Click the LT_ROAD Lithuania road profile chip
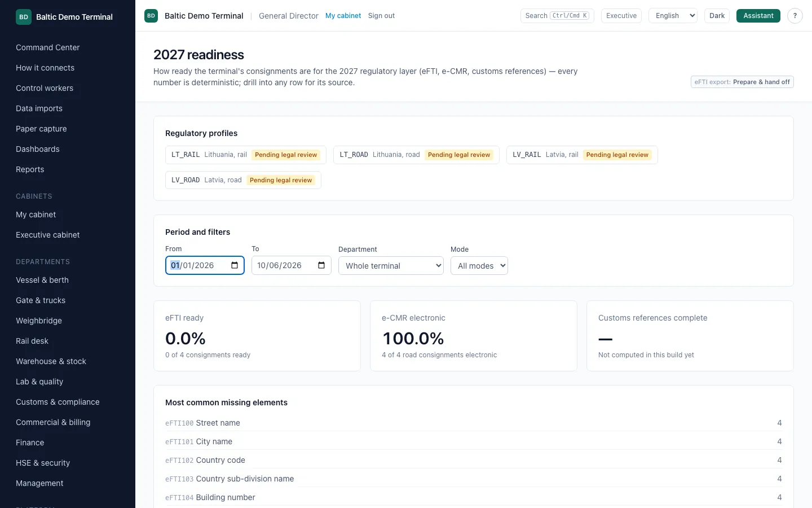812x508 pixels. [416, 155]
